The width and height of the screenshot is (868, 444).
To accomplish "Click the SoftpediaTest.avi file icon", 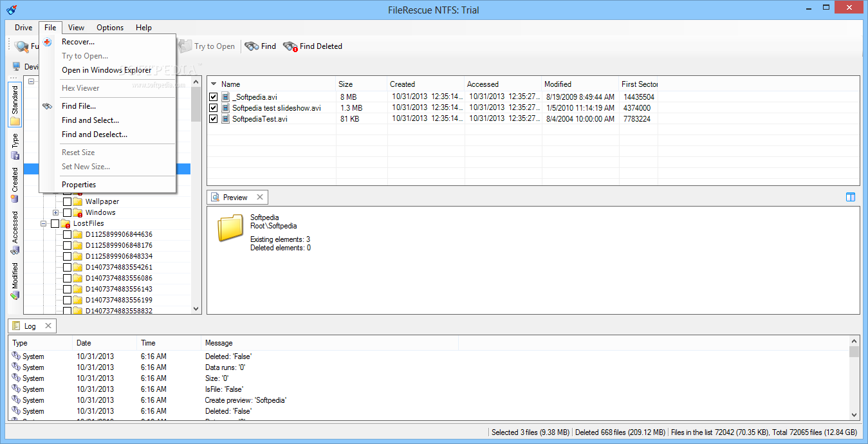I will pyautogui.click(x=226, y=119).
